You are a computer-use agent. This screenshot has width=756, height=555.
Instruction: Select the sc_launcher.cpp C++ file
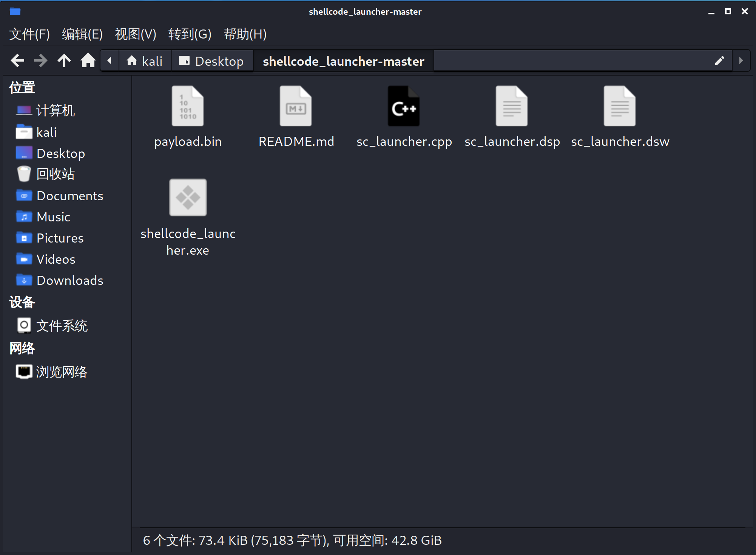(x=404, y=106)
